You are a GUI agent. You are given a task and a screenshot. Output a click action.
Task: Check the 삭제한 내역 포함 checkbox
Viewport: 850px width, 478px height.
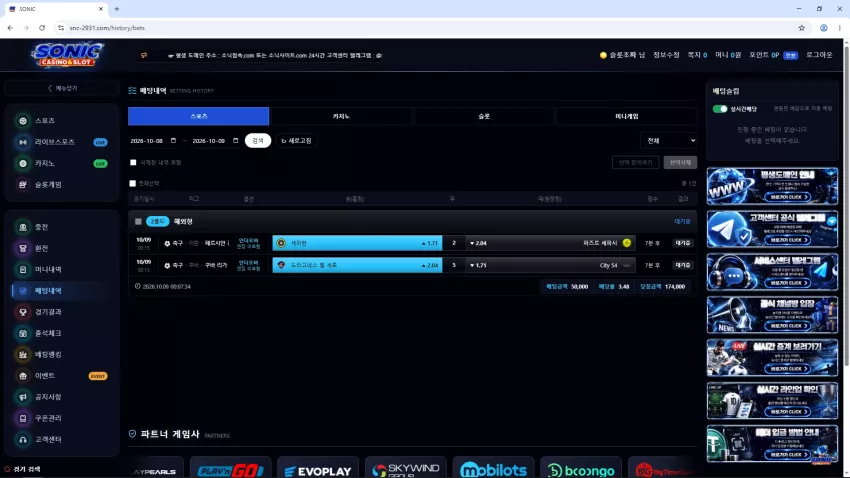(x=133, y=162)
